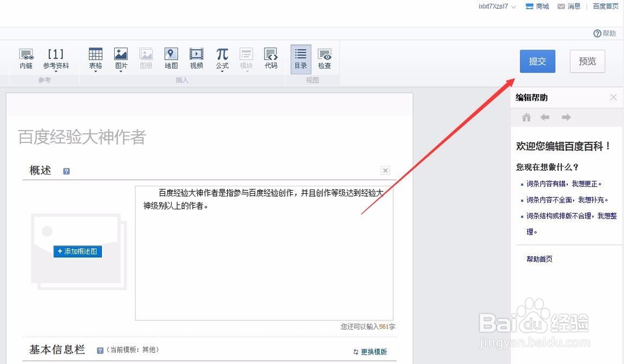
Task: Preview the entry with 预览
Action: pyautogui.click(x=587, y=61)
